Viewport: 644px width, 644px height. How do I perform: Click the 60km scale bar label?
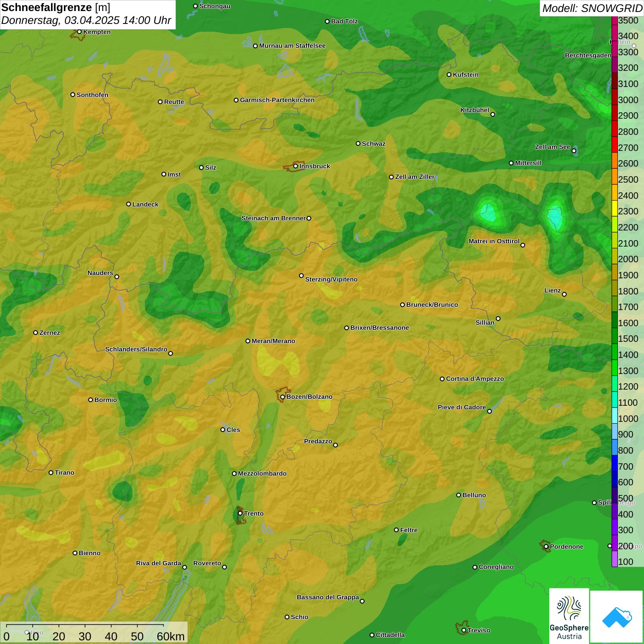(x=171, y=637)
